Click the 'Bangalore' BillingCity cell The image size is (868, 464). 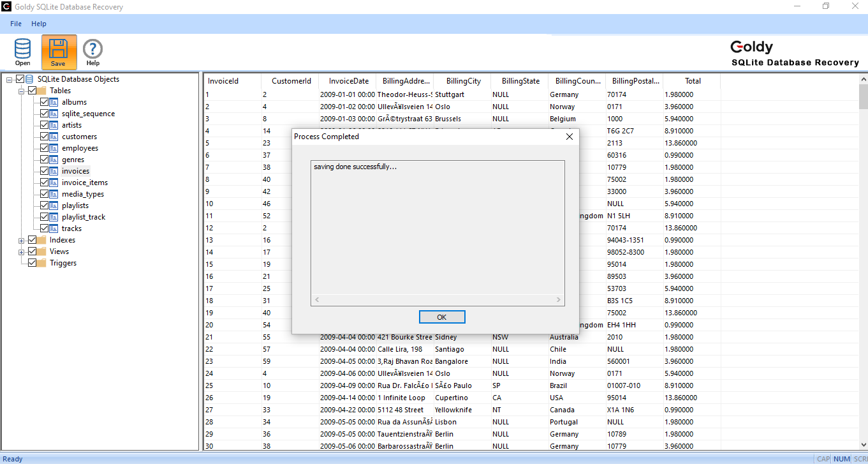point(462,361)
